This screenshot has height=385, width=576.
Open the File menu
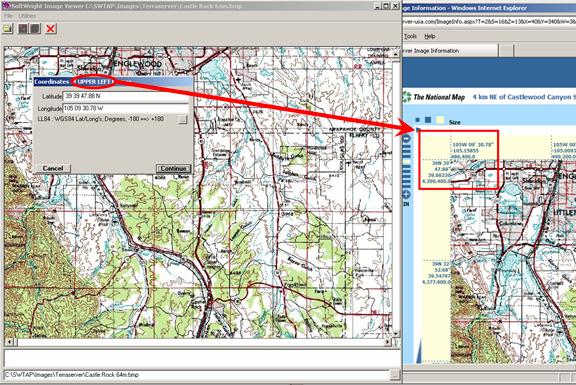(x=8, y=16)
